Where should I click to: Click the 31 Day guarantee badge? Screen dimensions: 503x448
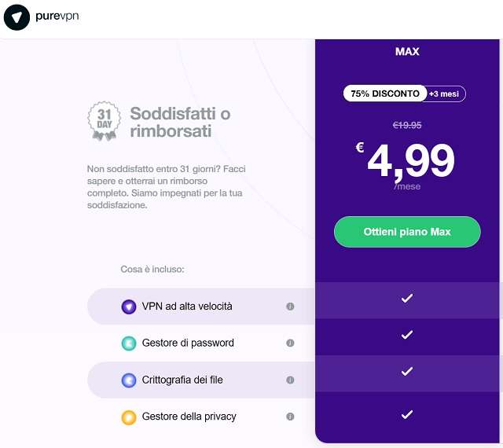(104, 121)
